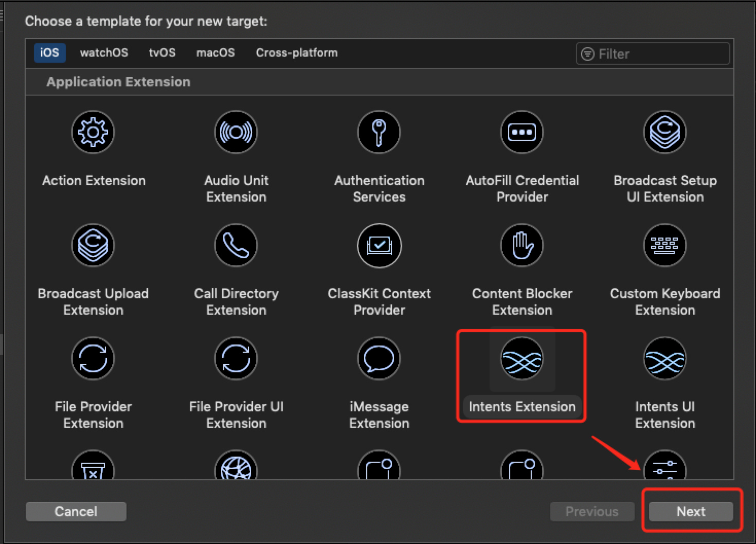The image size is (756, 544).
Task: Click the Cancel button
Action: [x=76, y=512]
